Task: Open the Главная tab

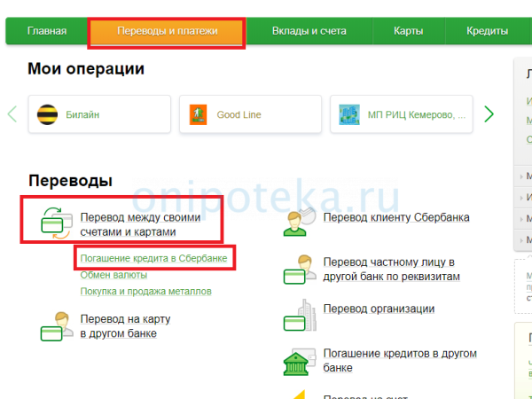Action: tap(47, 31)
